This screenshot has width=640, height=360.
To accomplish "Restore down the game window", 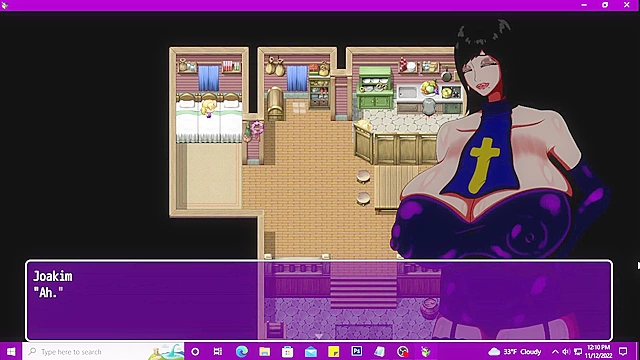I will click(605, 5).
